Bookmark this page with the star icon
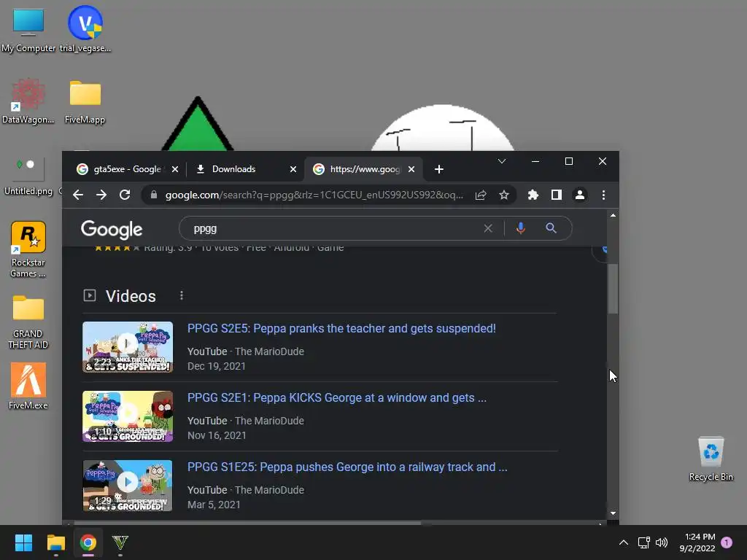Image resolution: width=747 pixels, height=560 pixels. (504, 195)
